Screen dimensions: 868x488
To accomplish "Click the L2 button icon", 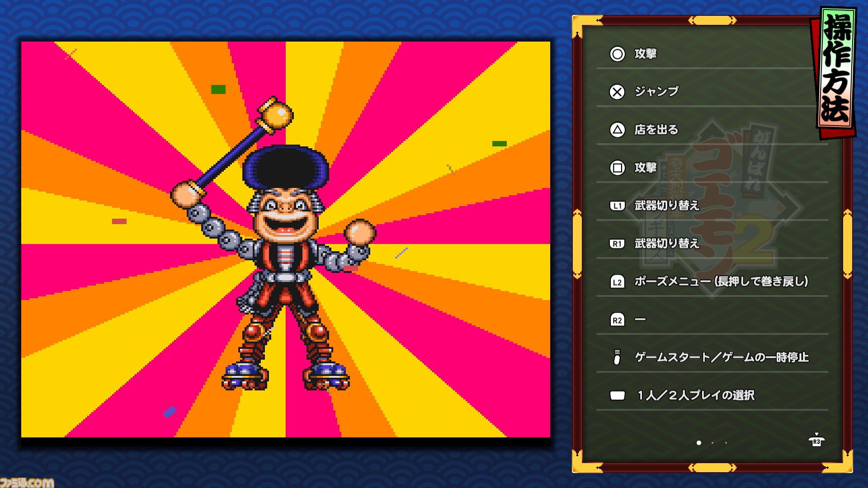I will click(617, 282).
